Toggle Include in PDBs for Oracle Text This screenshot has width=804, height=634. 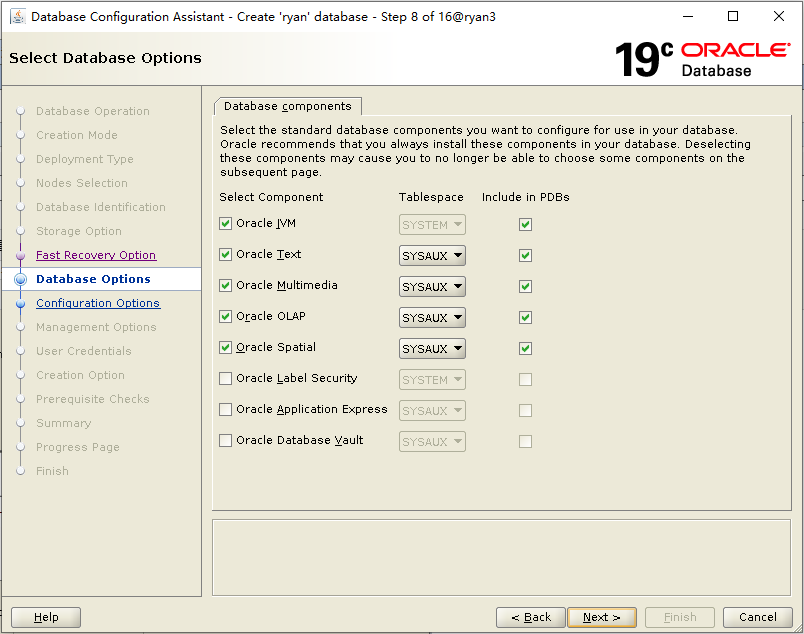pyautogui.click(x=525, y=255)
